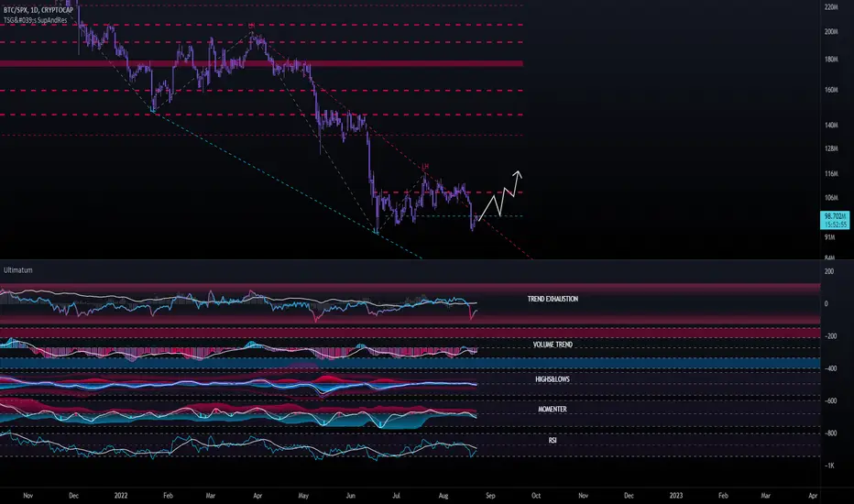This screenshot has height=504, width=854.
Task: Select the Jun marker on time axis
Action: click(351, 495)
